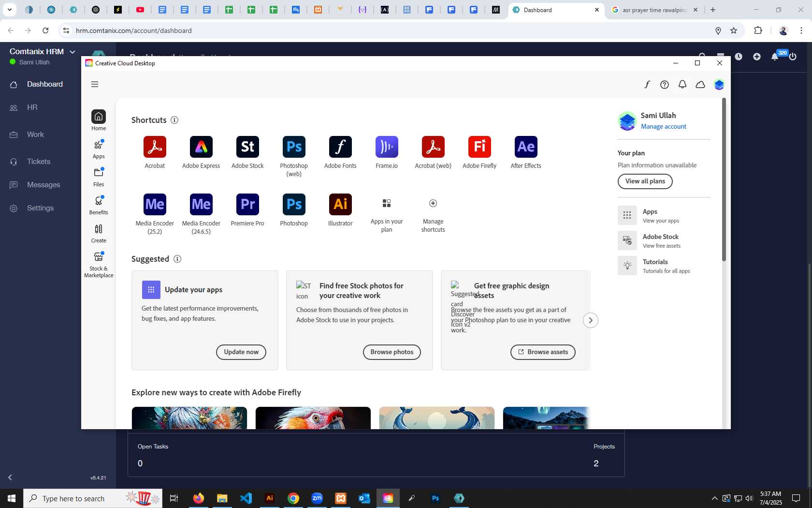Screen dimensions: 812x508
Task: Launch Premiere Pro shortcut
Action: (x=247, y=210)
